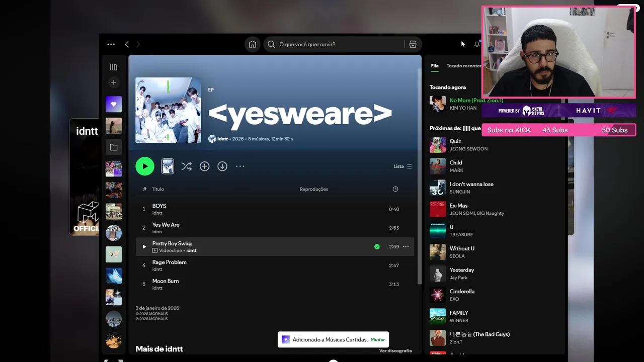Download the EP with arrow icon
The image size is (644, 362).
coord(222,166)
